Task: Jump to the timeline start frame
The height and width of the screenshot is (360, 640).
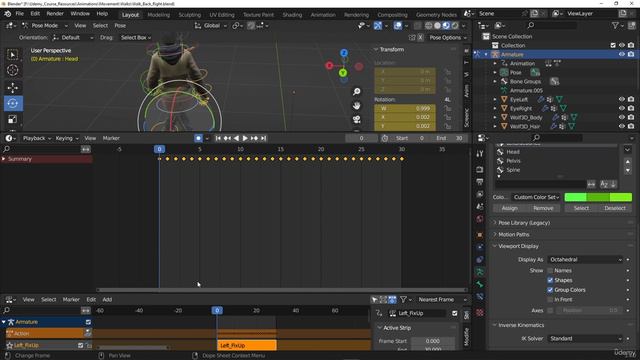Action: pos(218,138)
